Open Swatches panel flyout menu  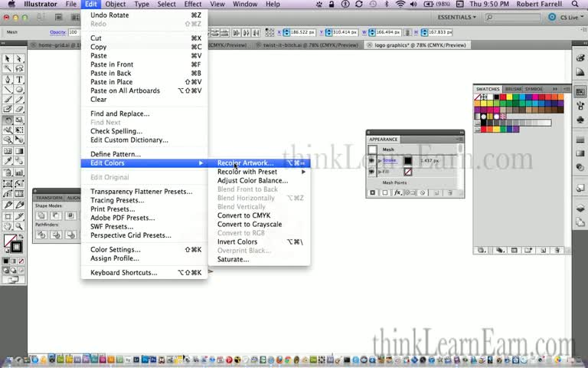tap(567, 89)
